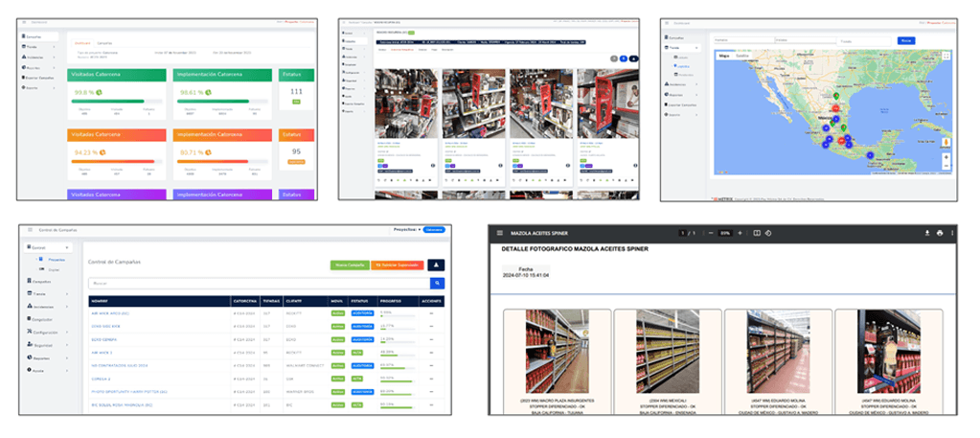Open actions menu for ECKO CENEFA row
The image size is (980, 438).
click(431, 339)
